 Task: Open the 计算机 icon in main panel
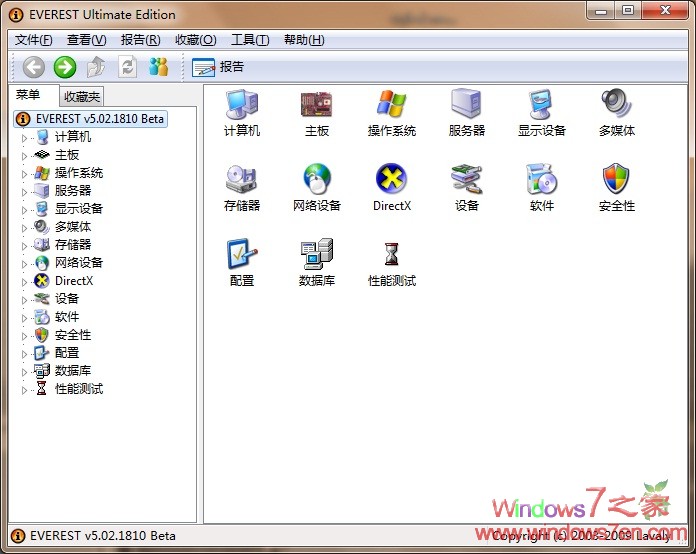[241, 105]
